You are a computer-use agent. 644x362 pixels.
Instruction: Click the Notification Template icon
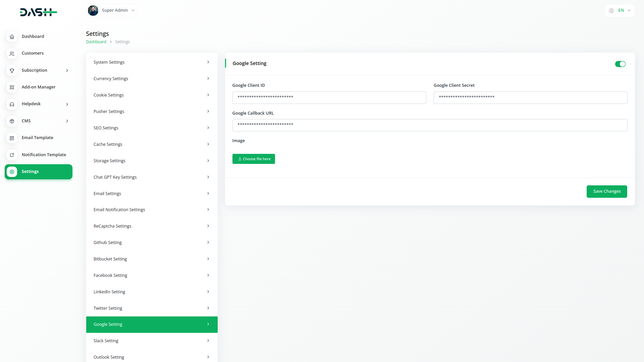pos(12,155)
